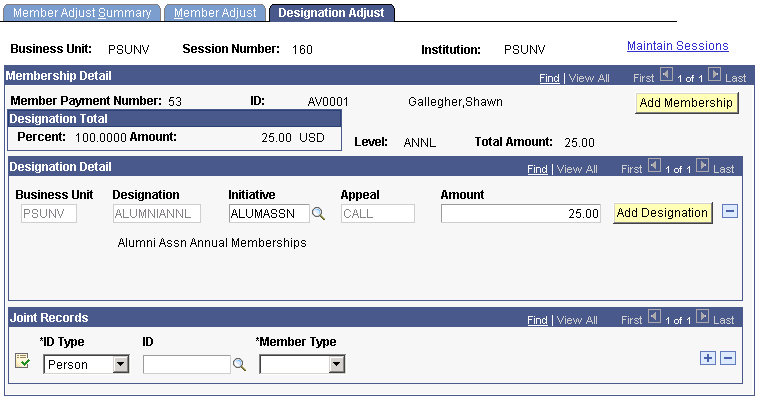Click Last in Membership Detail navigation
Viewport: 757px width, 397px height.
pyautogui.click(x=736, y=78)
